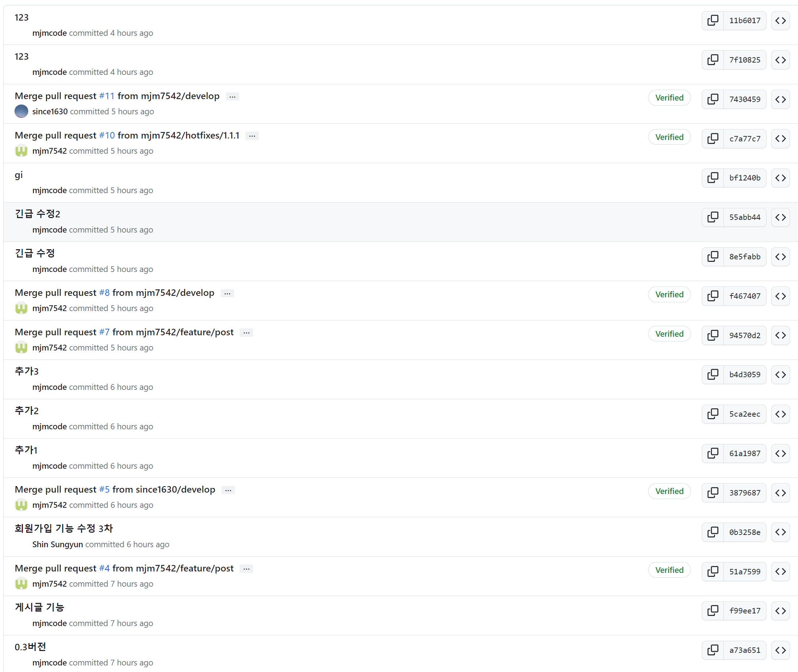Open pull request #4 link
The width and height of the screenshot is (798, 672).
(105, 569)
